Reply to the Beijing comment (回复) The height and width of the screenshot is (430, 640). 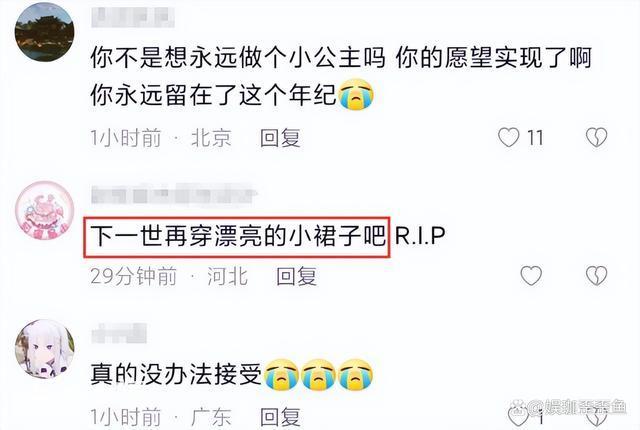click(x=280, y=137)
